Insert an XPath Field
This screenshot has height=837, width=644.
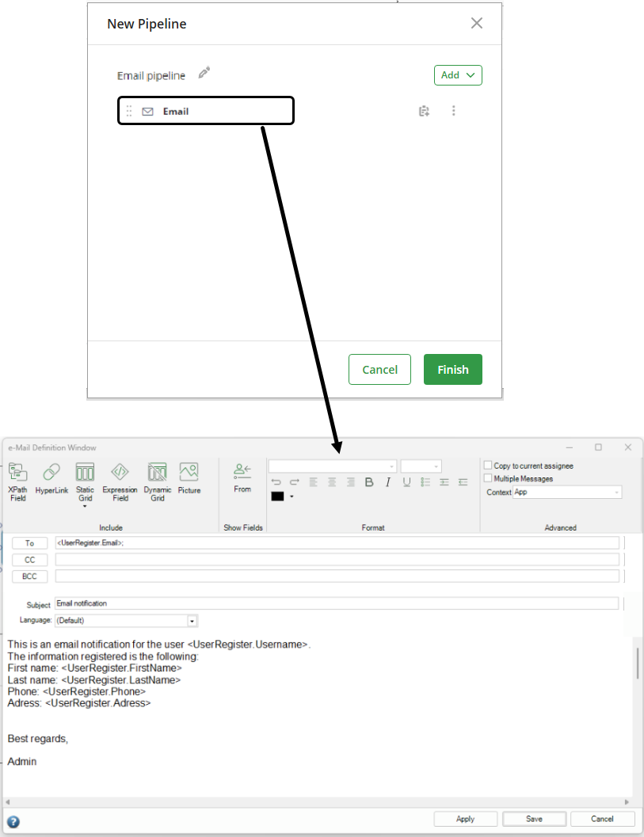point(17,482)
